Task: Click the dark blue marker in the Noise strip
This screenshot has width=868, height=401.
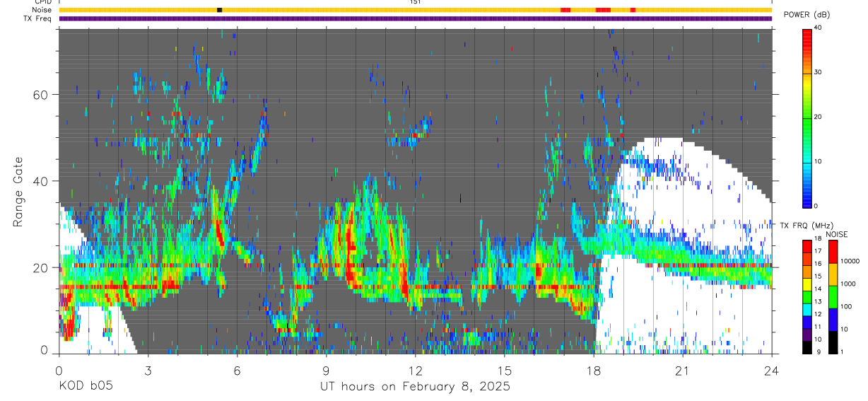Action: [x=219, y=10]
